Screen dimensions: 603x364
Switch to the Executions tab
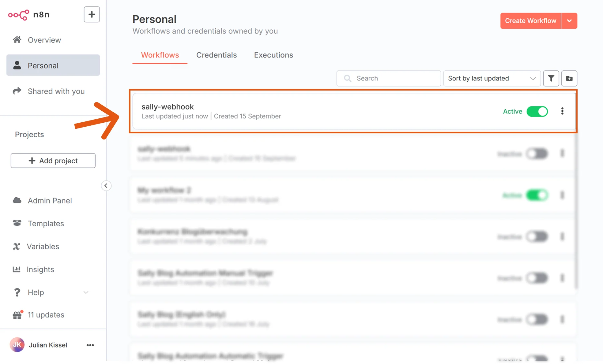[x=273, y=55]
